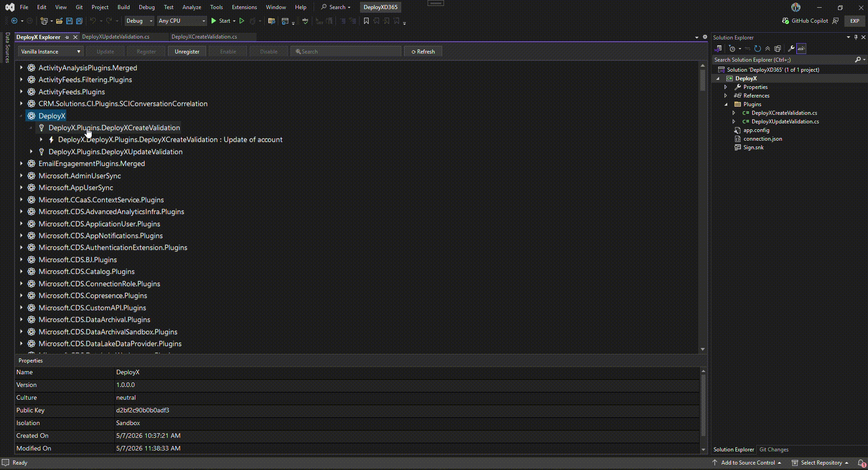This screenshot has height=470, width=868.
Task: Open the Data Sources side tab
Action: [8, 47]
